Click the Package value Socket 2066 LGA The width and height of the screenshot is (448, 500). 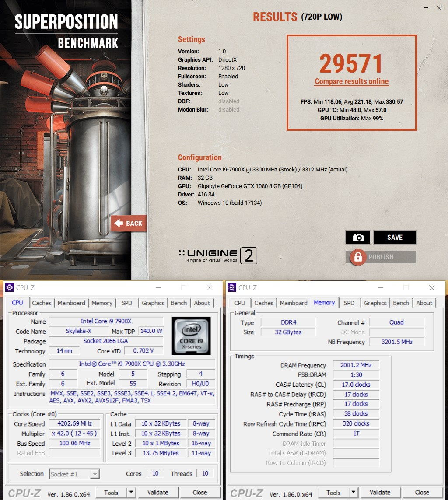(106, 341)
